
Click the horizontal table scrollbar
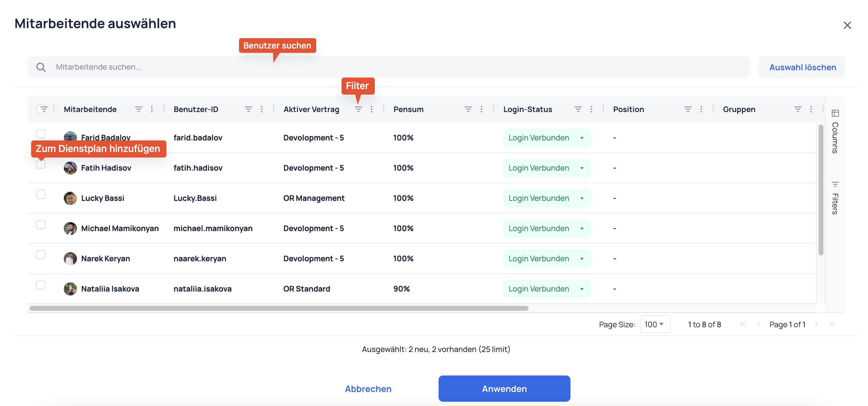click(279, 308)
